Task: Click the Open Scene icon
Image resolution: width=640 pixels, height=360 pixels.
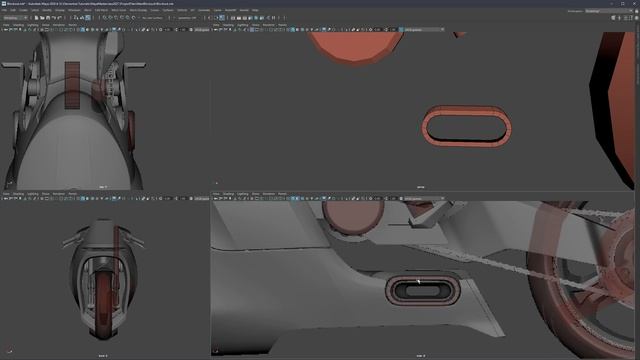Action: pyautogui.click(x=42, y=18)
